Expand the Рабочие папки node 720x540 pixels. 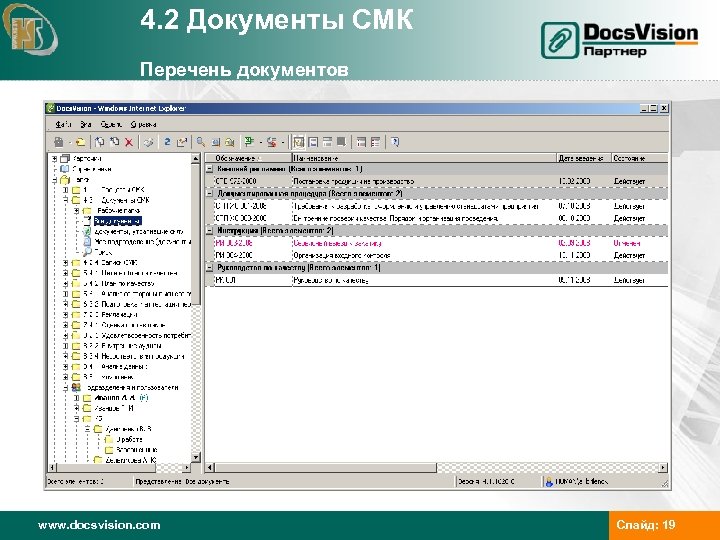coord(76,211)
